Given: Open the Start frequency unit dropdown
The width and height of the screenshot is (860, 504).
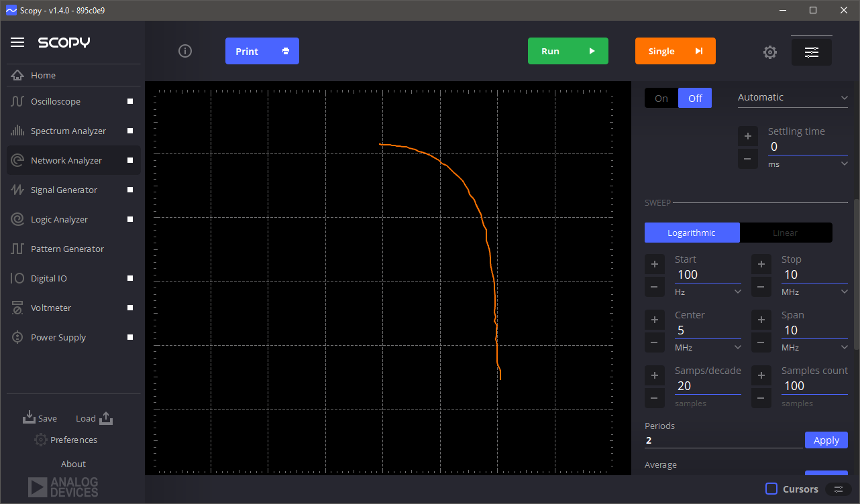Looking at the screenshot, I should 708,292.
